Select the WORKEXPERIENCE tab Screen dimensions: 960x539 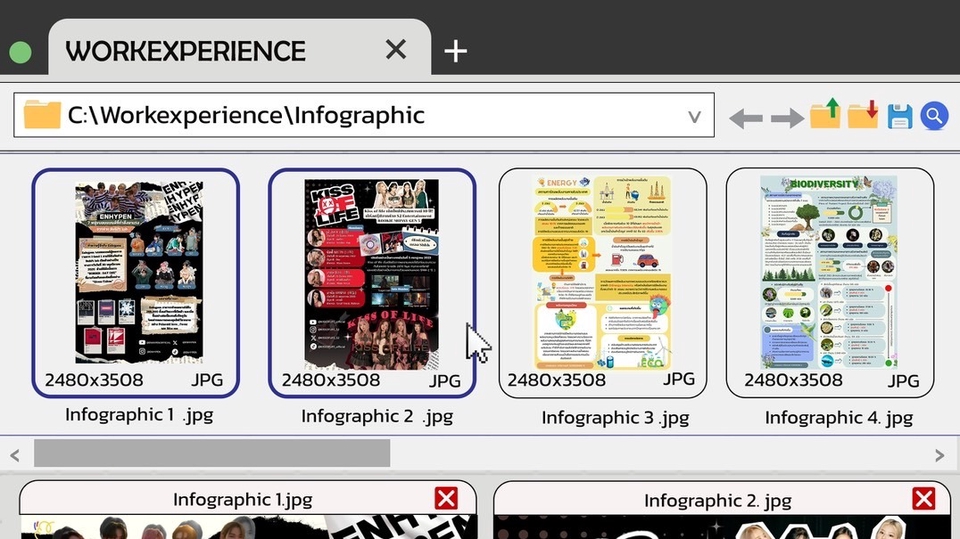pyautogui.click(x=239, y=47)
